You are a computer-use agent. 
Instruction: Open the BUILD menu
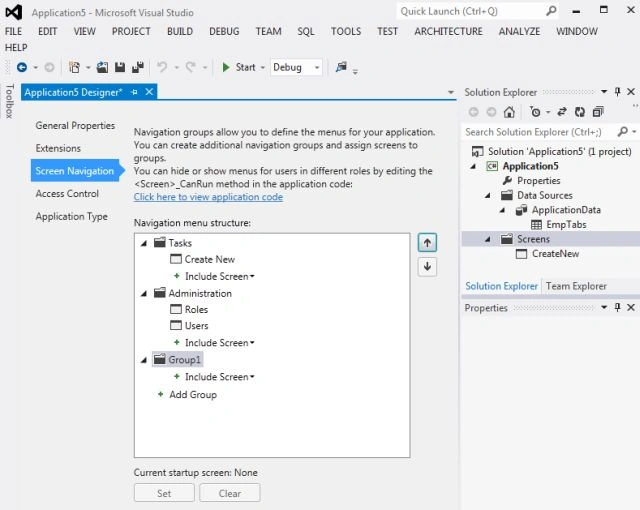[180, 31]
